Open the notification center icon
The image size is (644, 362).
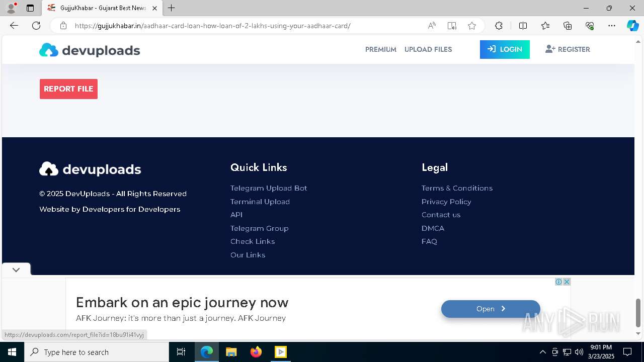[627, 352]
